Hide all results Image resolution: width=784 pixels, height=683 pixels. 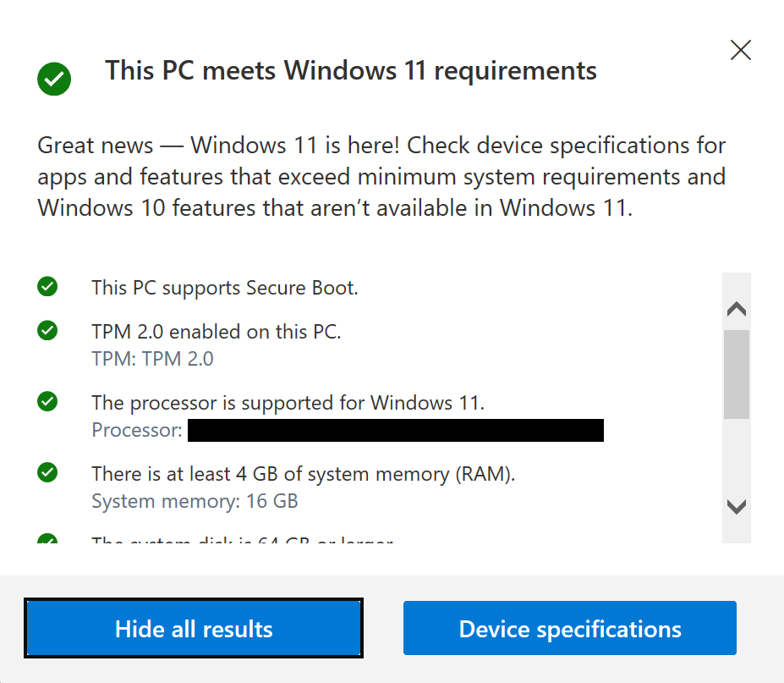pos(194,629)
